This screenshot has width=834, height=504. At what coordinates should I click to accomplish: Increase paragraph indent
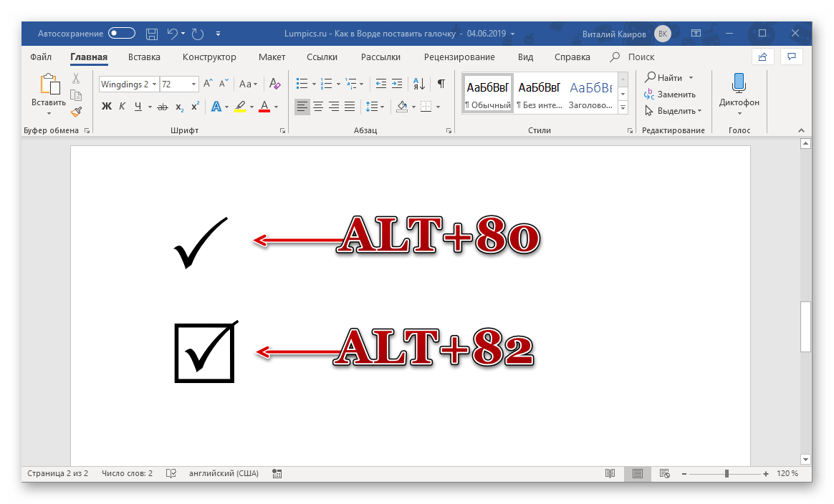pos(397,84)
